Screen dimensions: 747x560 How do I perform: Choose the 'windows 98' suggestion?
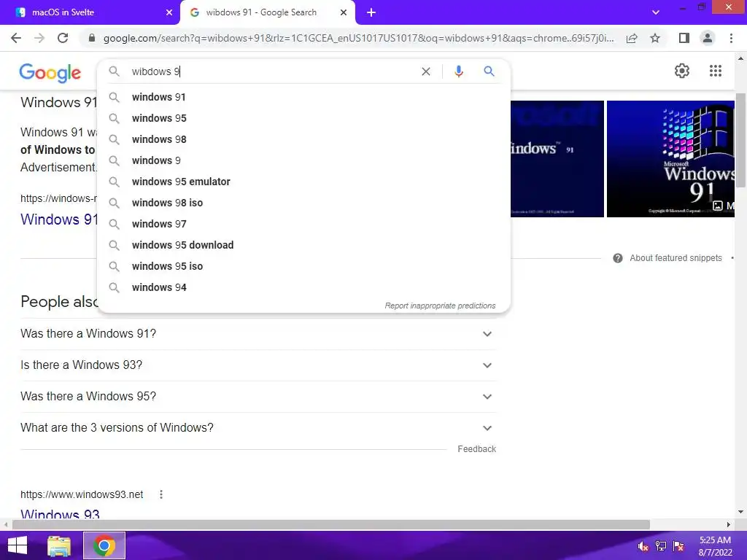(x=304, y=139)
